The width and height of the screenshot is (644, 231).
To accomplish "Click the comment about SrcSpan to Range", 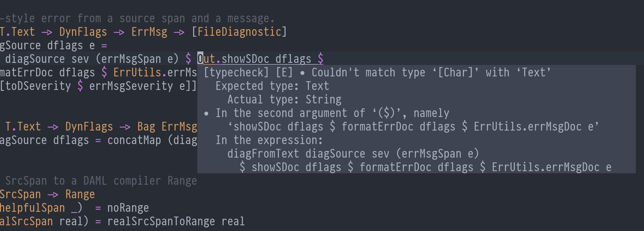I will coord(101,181).
